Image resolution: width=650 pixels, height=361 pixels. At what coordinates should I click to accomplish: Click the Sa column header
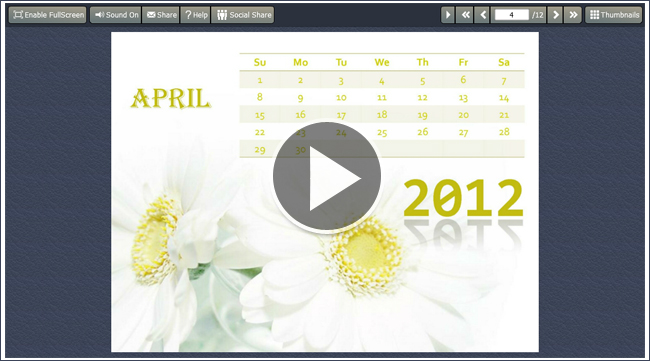click(x=504, y=62)
